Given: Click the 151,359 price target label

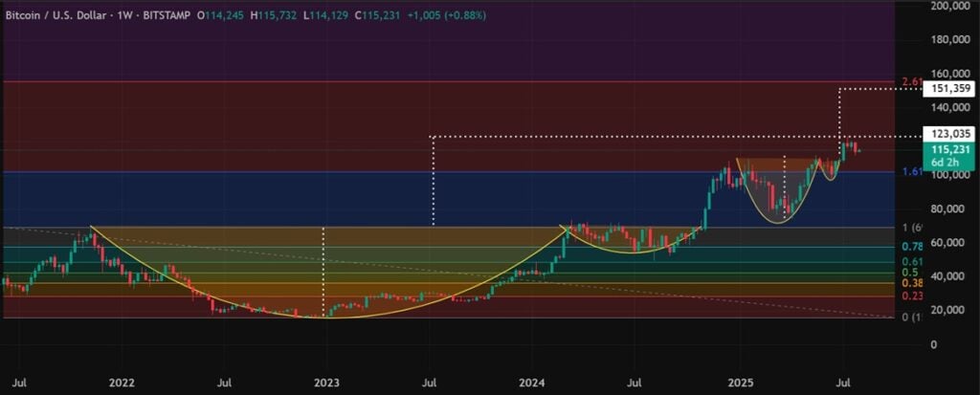Looking at the screenshot, I should pos(949,89).
